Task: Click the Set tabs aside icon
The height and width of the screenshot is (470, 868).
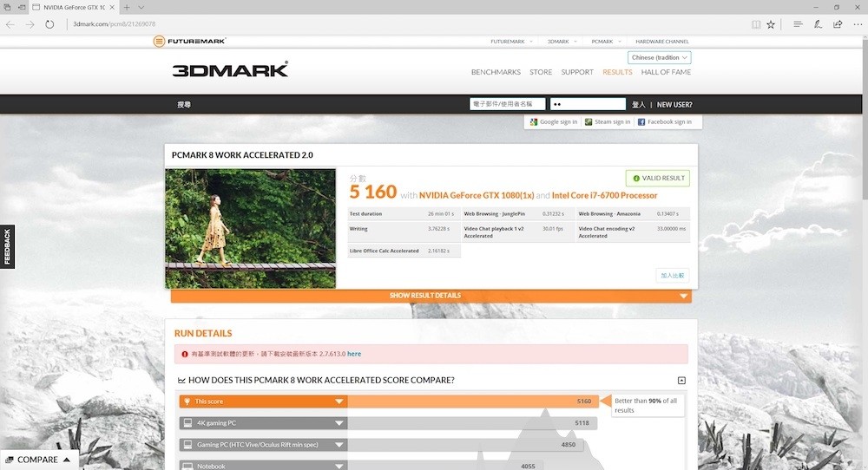Action: (x=22, y=7)
